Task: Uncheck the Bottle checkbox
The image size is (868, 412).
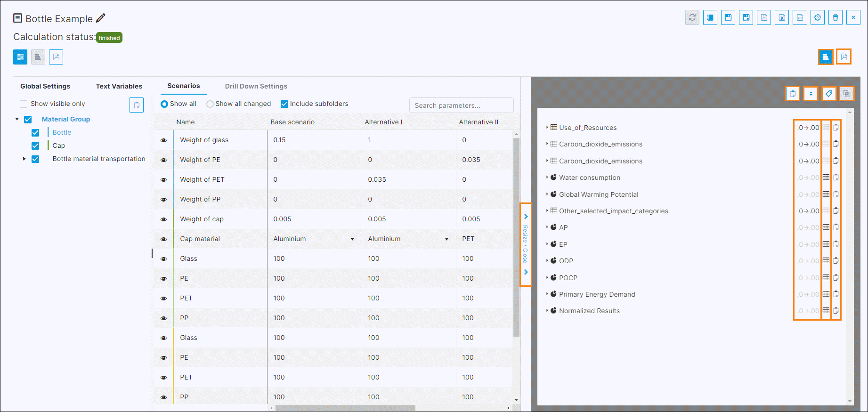Action: 35,132
